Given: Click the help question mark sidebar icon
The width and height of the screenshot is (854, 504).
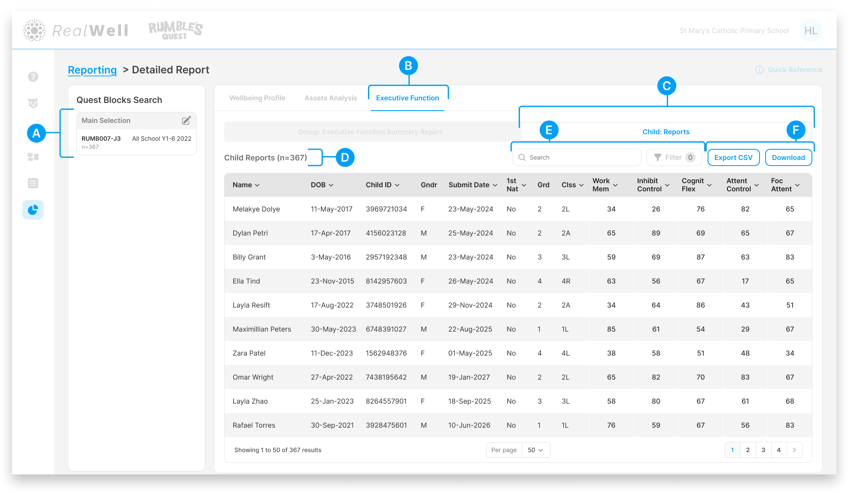Looking at the screenshot, I should [33, 77].
